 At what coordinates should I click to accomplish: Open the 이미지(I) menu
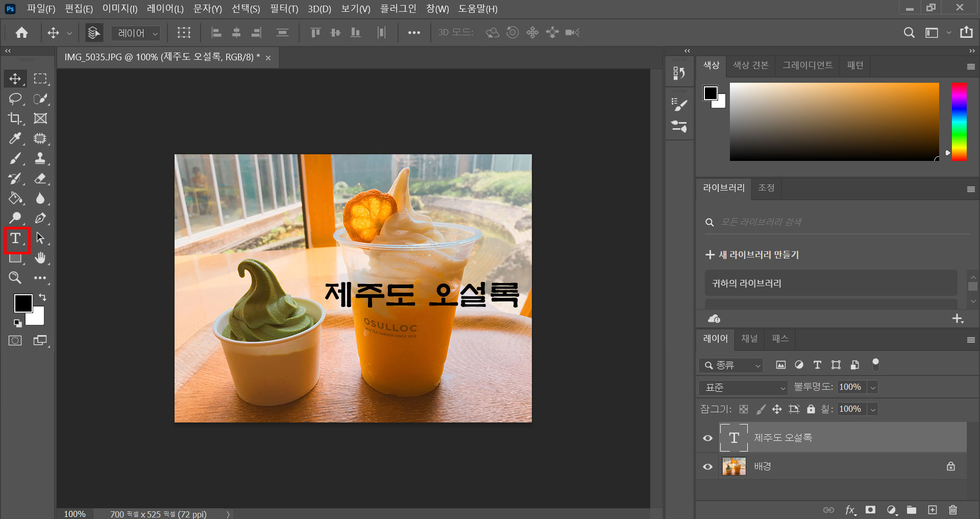point(120,9)
